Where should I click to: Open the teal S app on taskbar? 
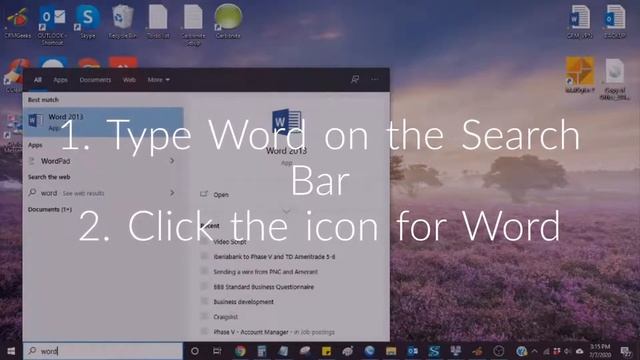(434, 351)
